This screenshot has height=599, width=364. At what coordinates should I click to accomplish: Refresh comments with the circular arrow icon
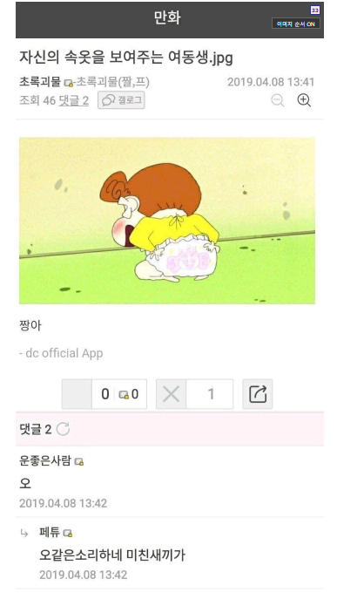tap(63, 429)
